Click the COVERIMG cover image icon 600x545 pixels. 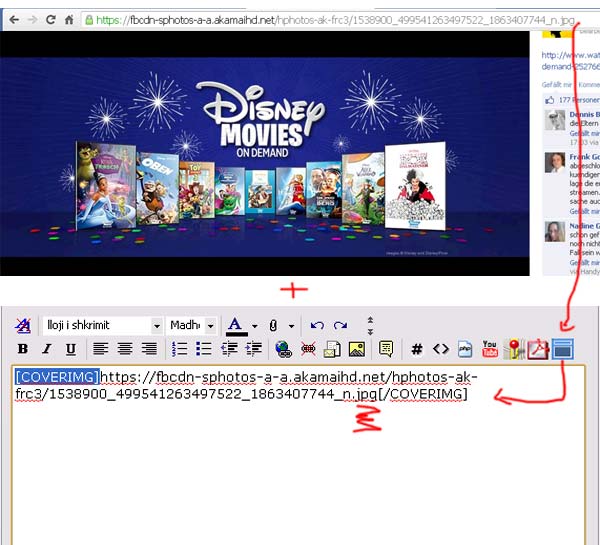pyautogui.click(x=562, y=349)
